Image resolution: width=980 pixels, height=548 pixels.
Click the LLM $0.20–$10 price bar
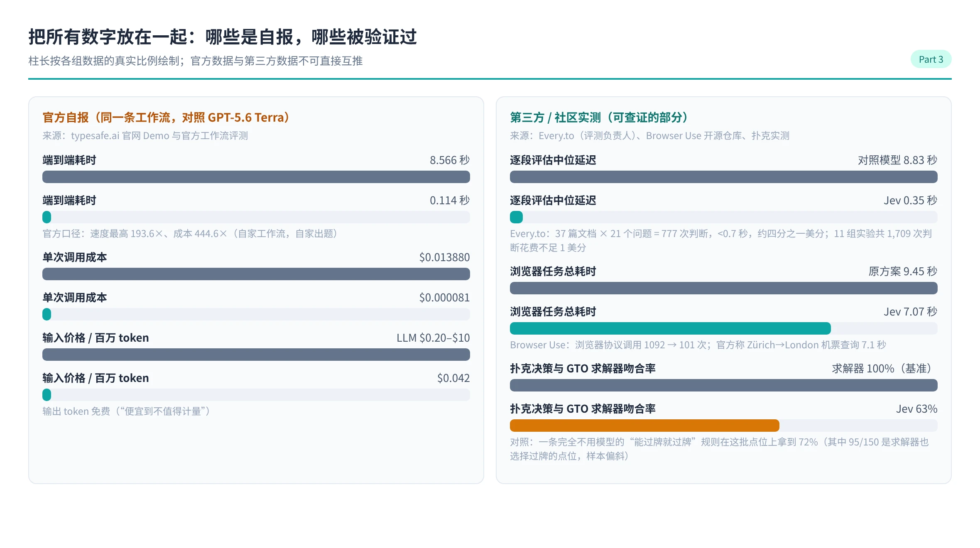click(256, 355)
